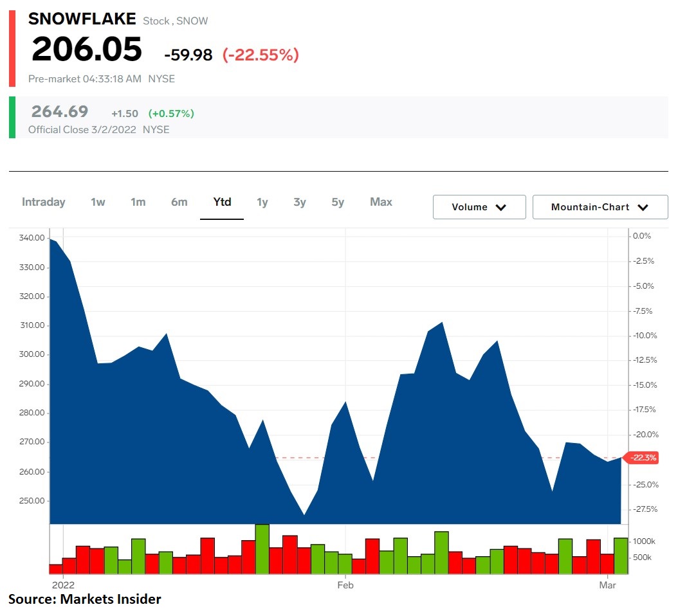Image resolution: width=687 pixels, height=616 pixels.
Task: Click the SNOWFLAKE stock title
Action: pyautogui.click(x=82, y=19)
